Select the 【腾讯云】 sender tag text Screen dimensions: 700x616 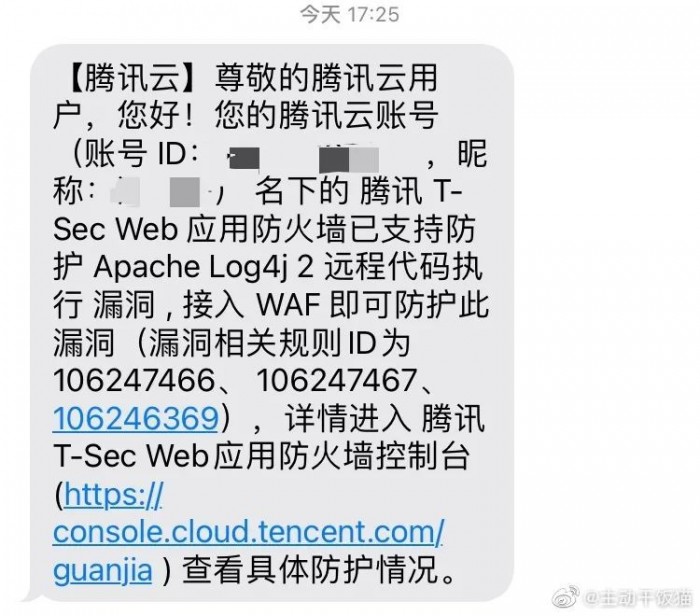133,79
